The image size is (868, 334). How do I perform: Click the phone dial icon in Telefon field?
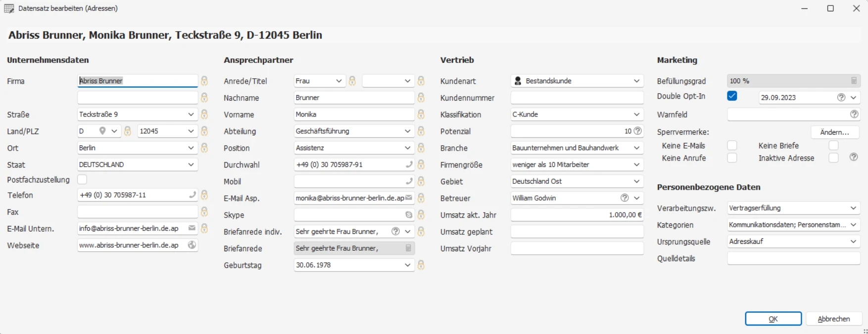192,195
